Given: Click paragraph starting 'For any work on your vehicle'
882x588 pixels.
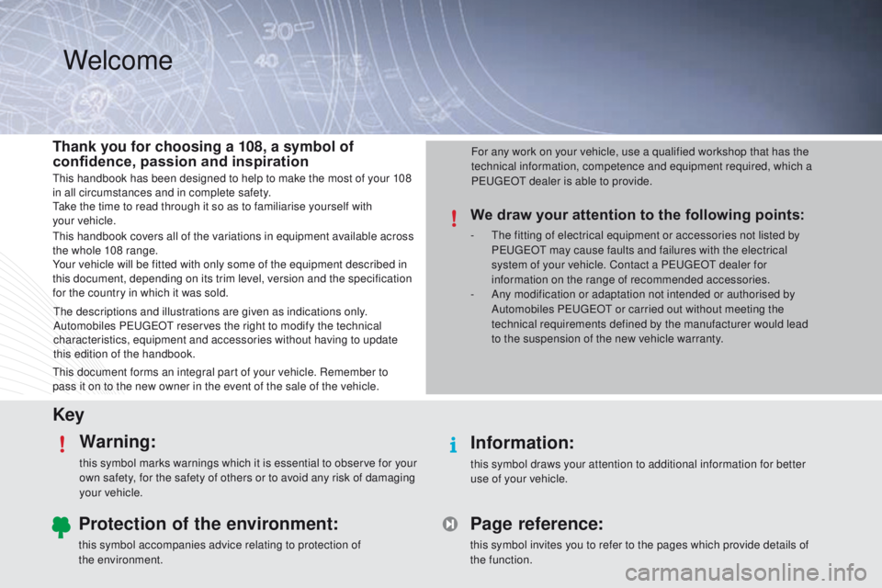Looking at the screenshot, I should click(x=641, y=166).
